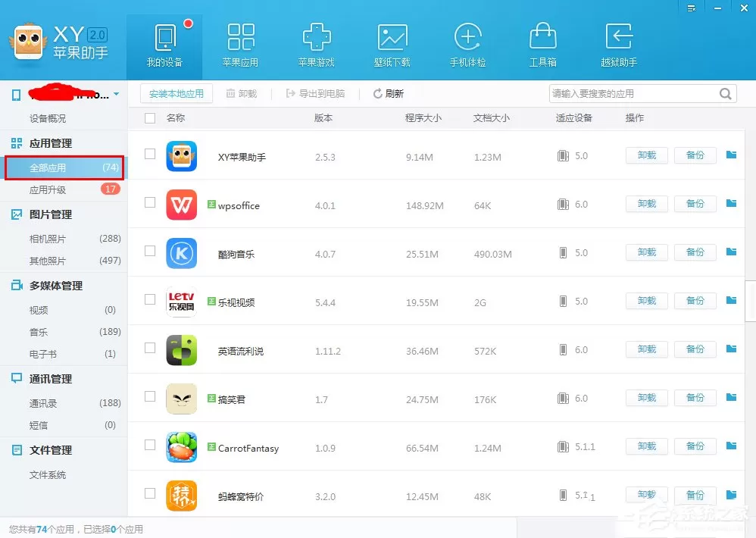Open the title bar menu dropdown
The width and height of the screenshot is (756, 538).
tap(692, 8)
